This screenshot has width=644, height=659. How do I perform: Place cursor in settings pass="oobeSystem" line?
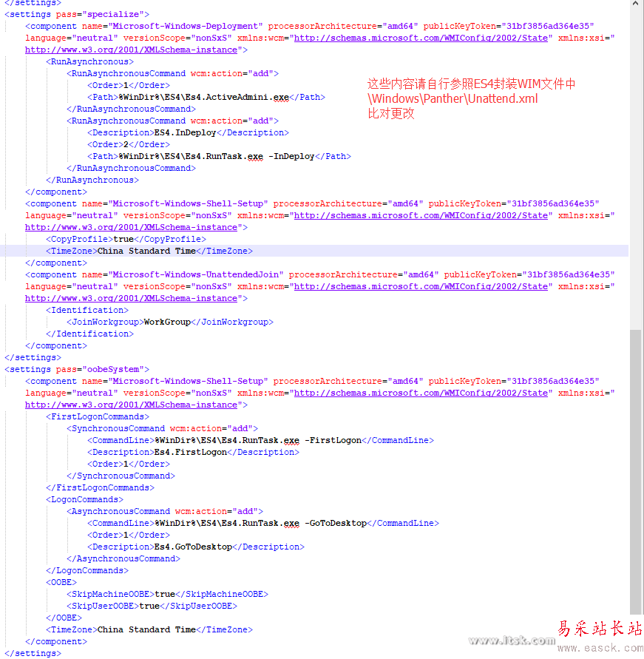click(x=77, y=369)
